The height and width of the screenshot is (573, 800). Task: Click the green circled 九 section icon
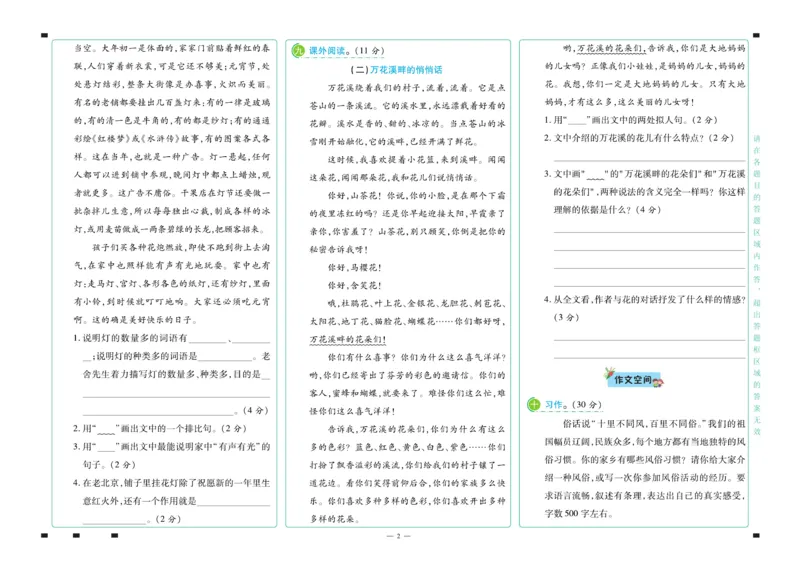(x=298, y=51)
